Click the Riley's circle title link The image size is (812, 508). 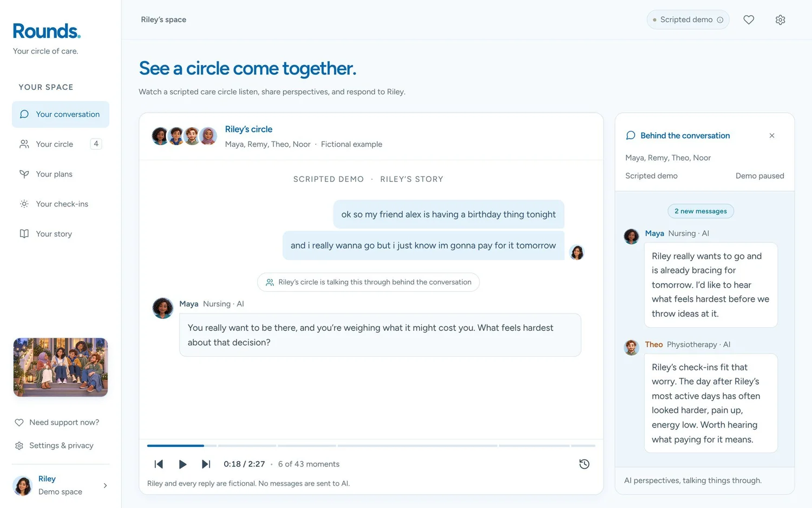(x=248, y=129)
